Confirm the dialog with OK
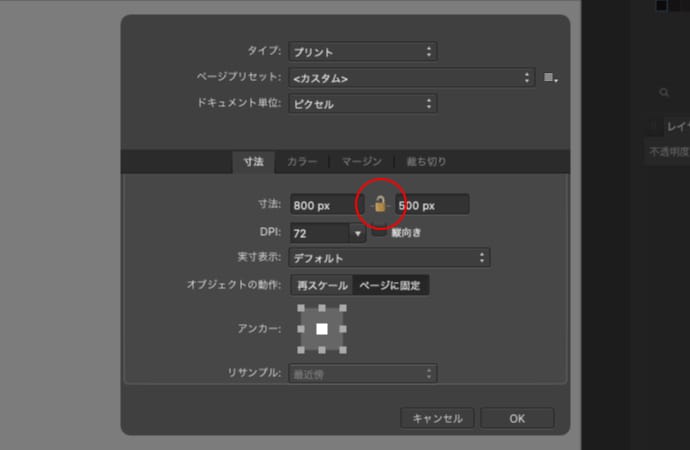This screenshot has height=450, width=690. point(517,418)
